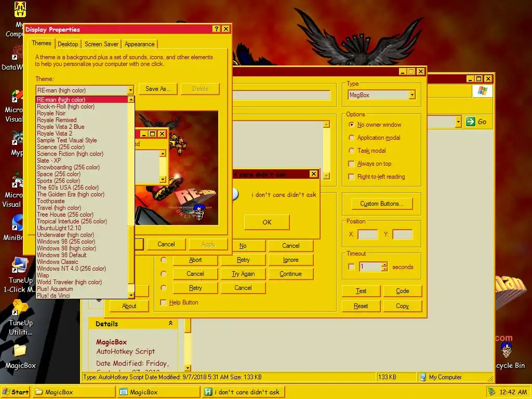
Task: Click the Test button in MagicBox
Action: click(361, 291)
